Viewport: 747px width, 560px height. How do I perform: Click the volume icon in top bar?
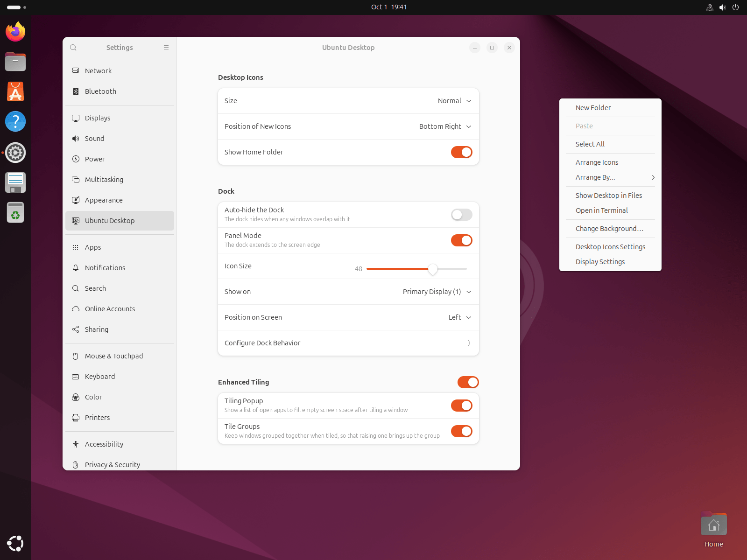[722, 7]
